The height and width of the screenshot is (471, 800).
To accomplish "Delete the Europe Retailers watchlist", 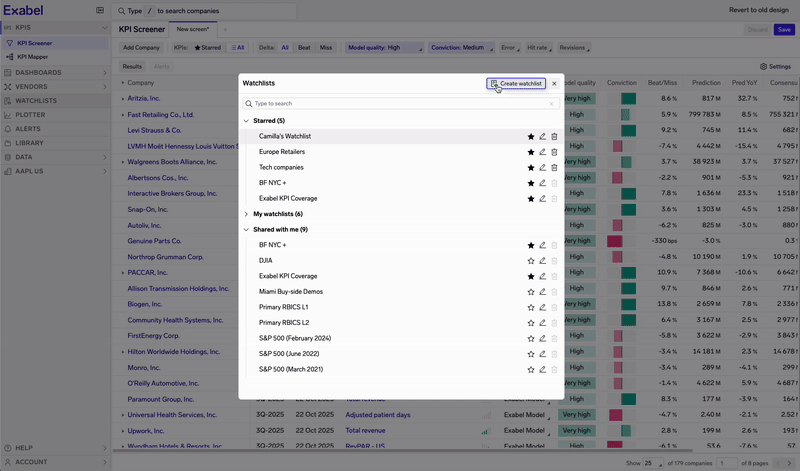I will (x=554, y=152).
